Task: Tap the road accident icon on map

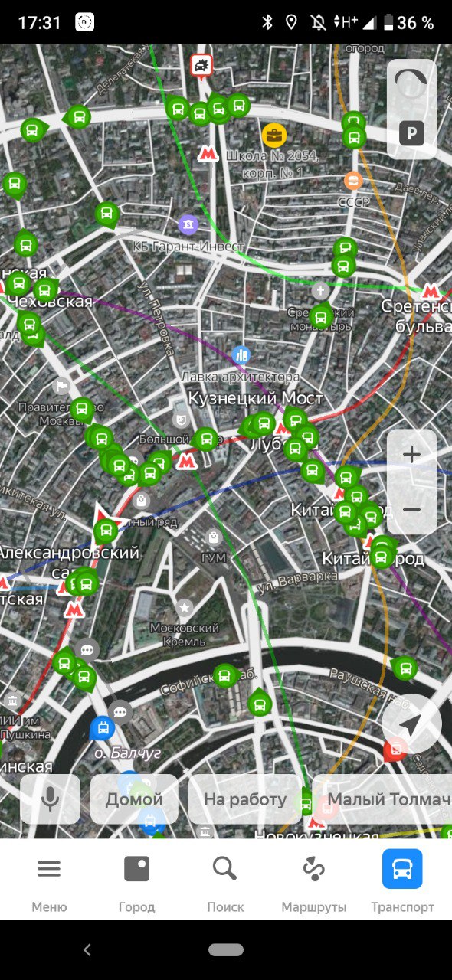Action: (201, 65)
